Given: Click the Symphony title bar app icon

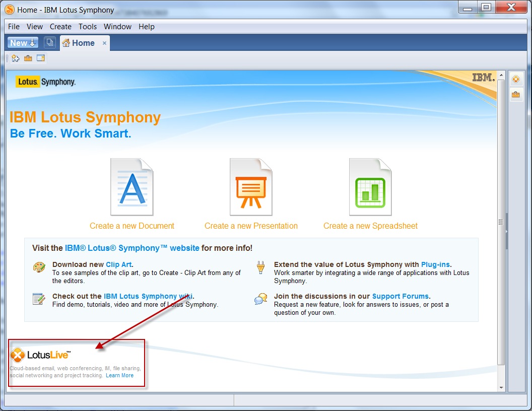Looking at the screenshot, I should [10, 10].
